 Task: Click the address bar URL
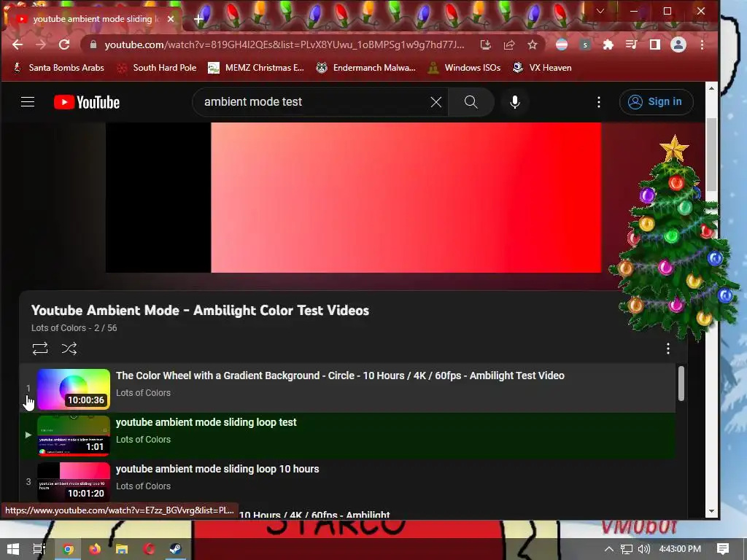click(285, 44)
